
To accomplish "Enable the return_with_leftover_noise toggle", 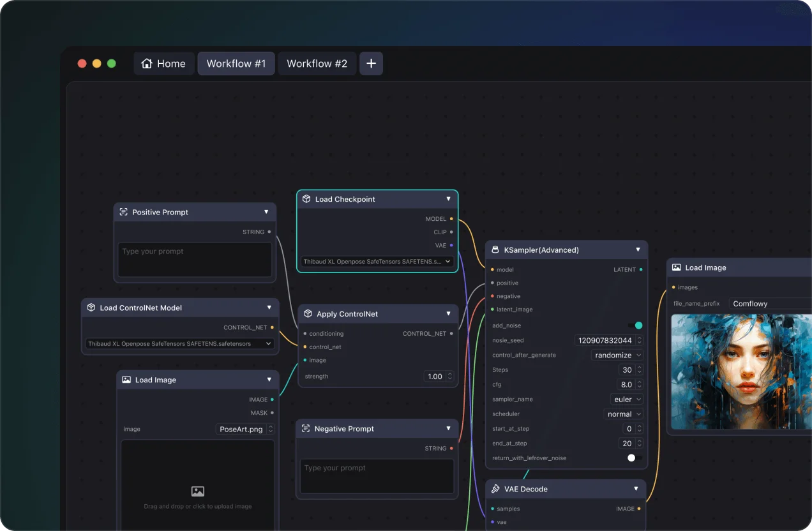I will coord(635,458).
